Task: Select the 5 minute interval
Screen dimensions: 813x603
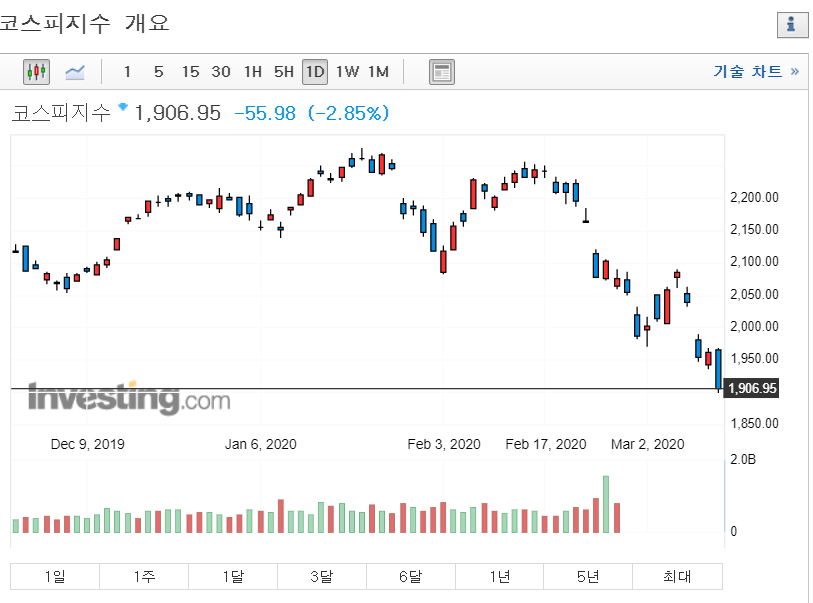Action: (158, 72)
